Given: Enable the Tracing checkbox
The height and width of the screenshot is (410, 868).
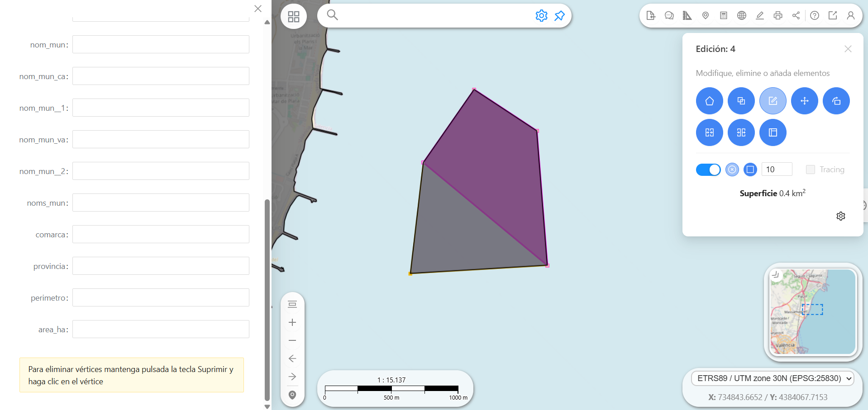Looking at the screenshot, I should (810, 170).
